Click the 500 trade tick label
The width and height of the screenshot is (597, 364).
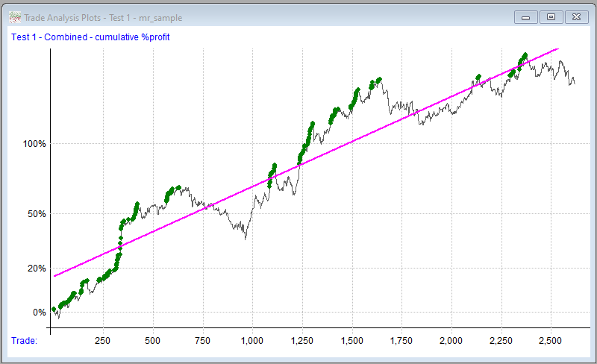click(x=153, y=340)
